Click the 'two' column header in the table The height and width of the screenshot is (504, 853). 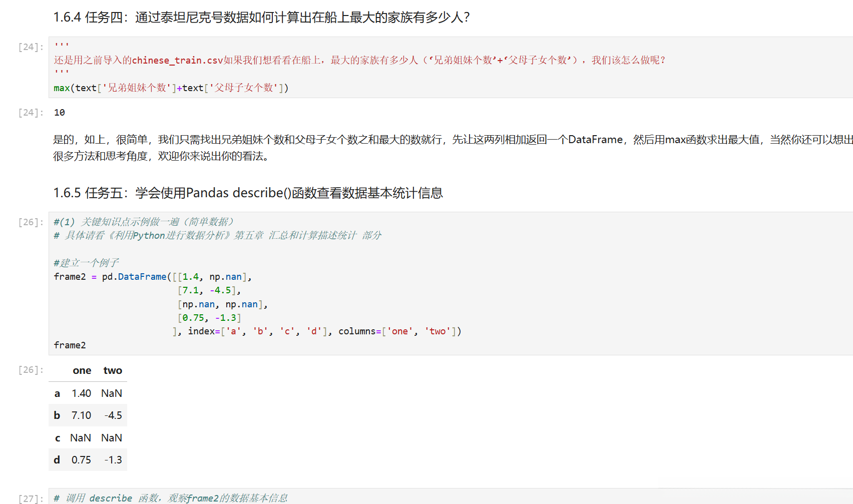113,371
